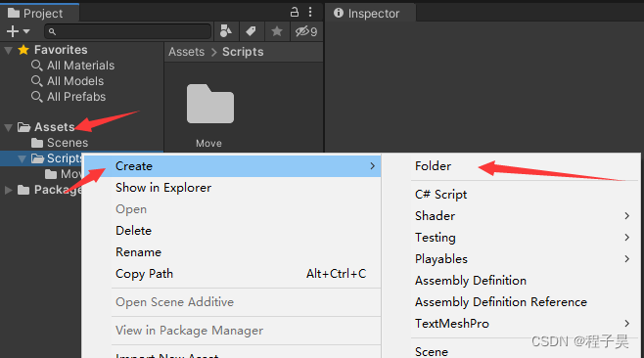
Task: Collapse the Assets folder tree
Action: pos(8,128)
